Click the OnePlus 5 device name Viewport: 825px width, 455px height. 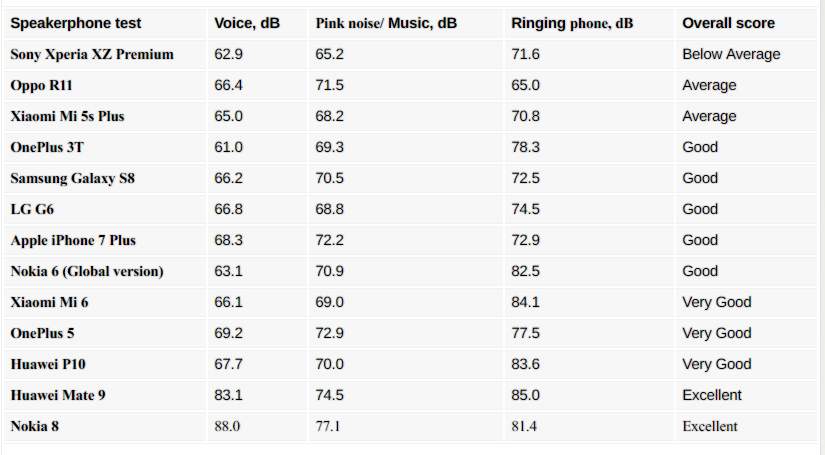[42, 333]
